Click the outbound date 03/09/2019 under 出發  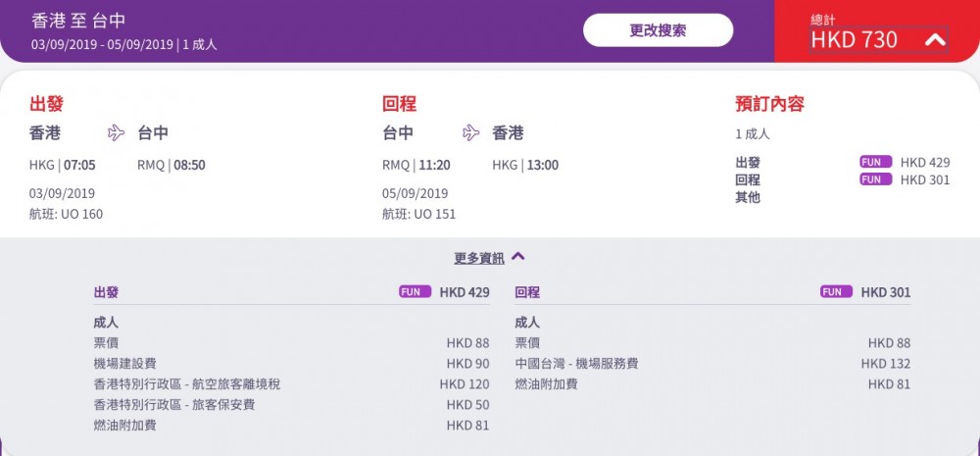point(63,193)
